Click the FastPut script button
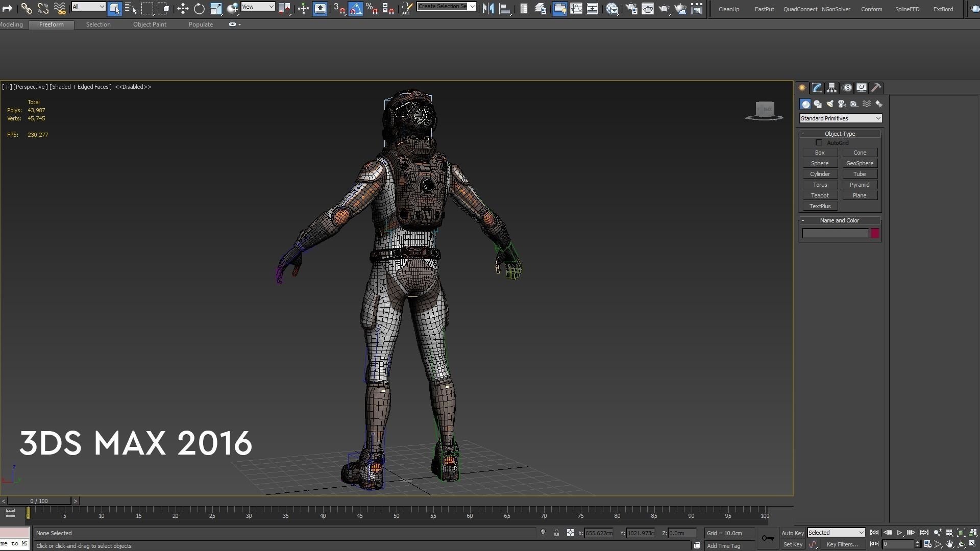Viewport: 980px width, 551px height. [764, 9]
